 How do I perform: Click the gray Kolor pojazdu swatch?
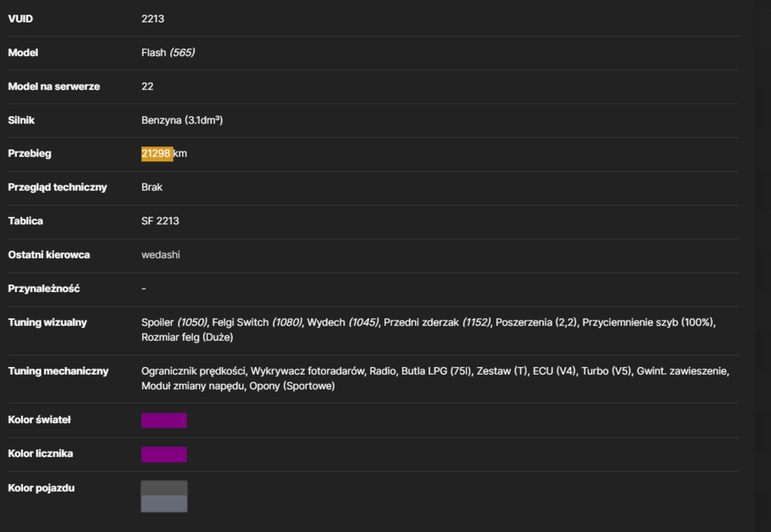(163, 496)
